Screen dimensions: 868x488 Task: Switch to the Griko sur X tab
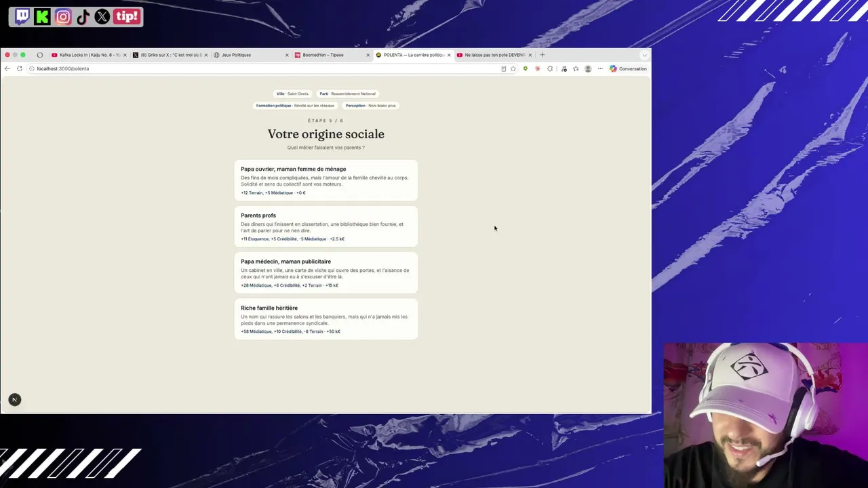pyautogui.click(x=170, y=55)
